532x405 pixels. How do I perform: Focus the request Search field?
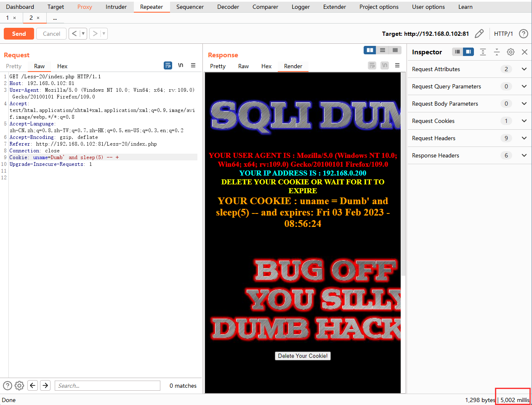pos(107,386)
